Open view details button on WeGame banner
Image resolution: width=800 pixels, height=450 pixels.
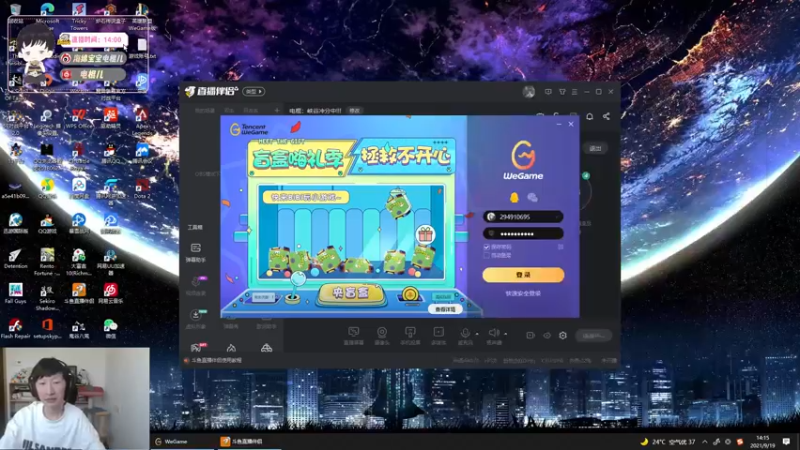(x=445, y=309)
